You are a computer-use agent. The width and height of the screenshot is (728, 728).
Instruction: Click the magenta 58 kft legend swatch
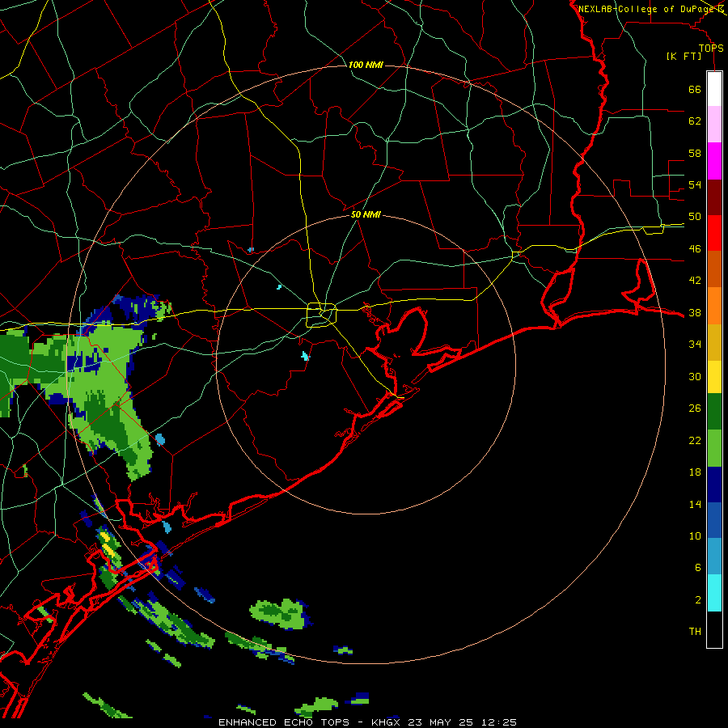click(714, 161)
